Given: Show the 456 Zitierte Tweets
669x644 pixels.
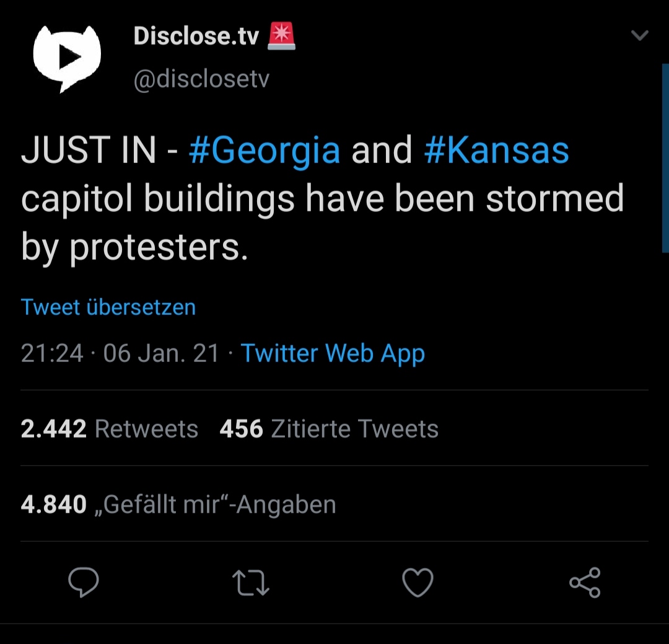Looking at the screenshot, I should coord(329,429).
